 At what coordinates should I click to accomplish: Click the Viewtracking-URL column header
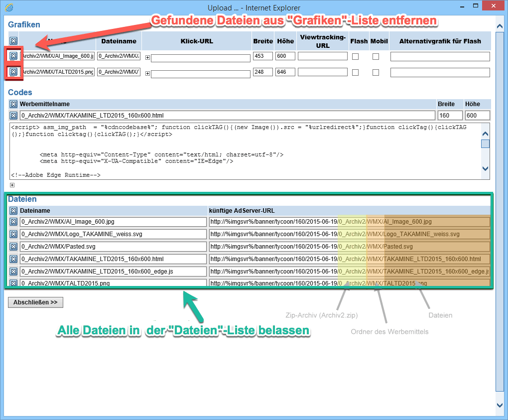coord(323,41)
